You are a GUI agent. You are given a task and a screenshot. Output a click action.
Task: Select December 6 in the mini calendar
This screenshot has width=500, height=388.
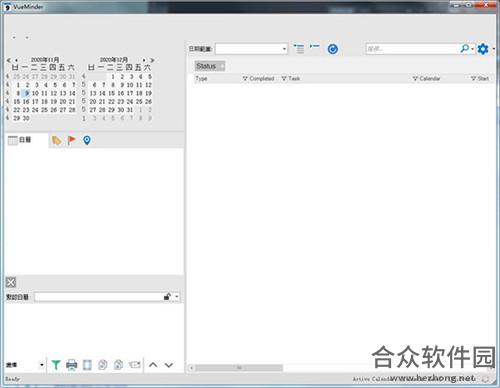[95, 85]
